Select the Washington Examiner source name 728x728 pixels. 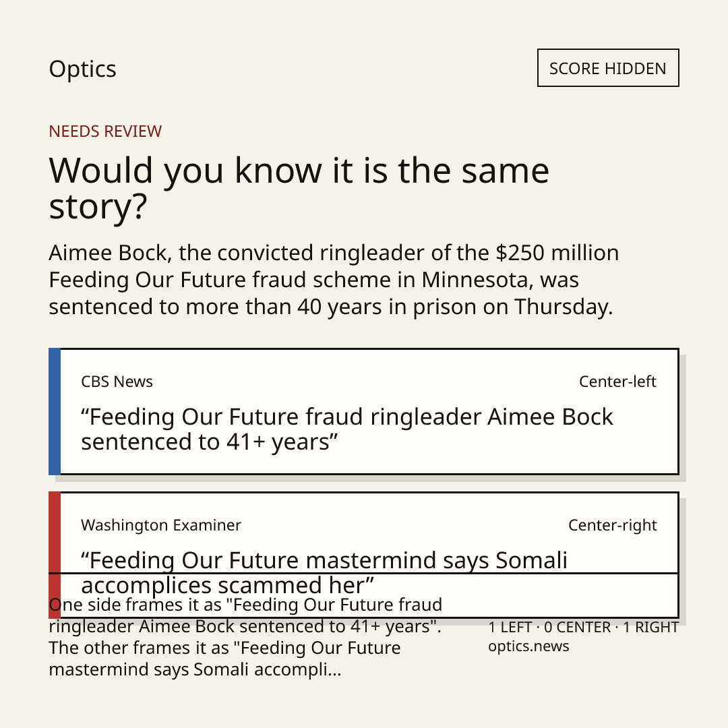point(161,525)
